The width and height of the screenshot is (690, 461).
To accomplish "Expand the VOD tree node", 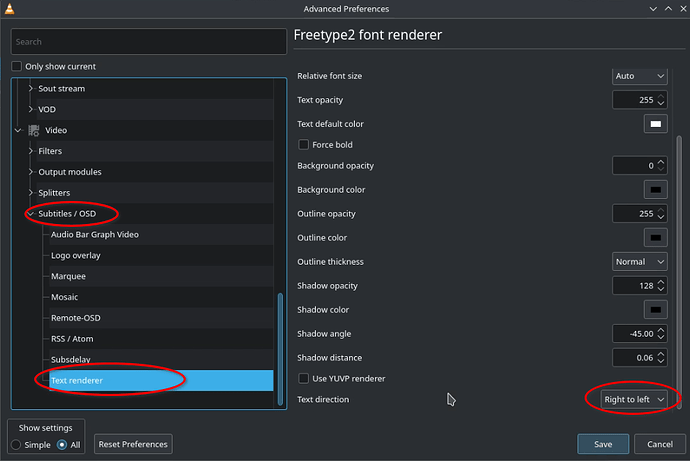I will click(31, 109).
